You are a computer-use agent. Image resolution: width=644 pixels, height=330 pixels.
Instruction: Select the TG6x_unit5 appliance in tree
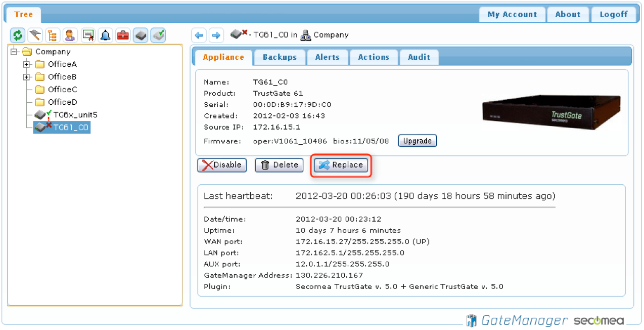(75, 115)
